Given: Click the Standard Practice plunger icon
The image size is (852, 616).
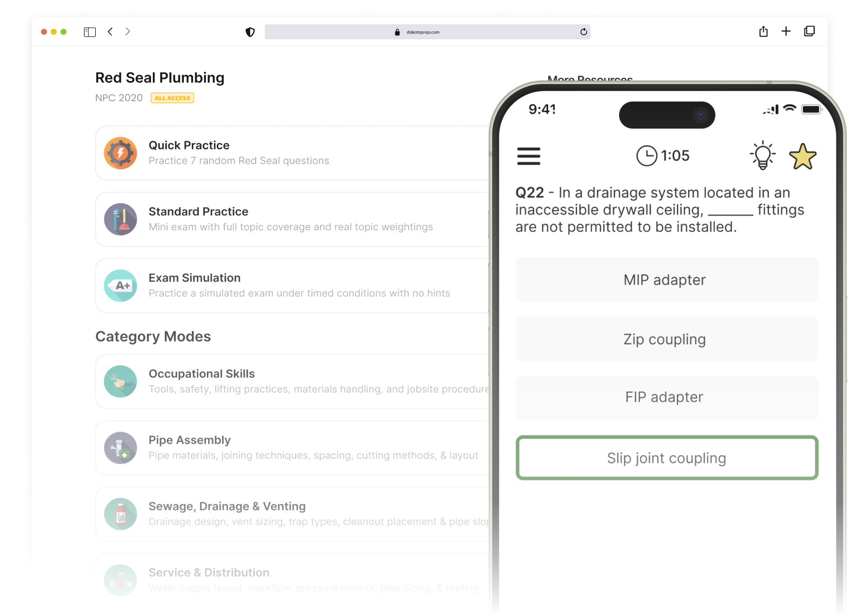Looking at the screenshot, I should tap(120, 219).
